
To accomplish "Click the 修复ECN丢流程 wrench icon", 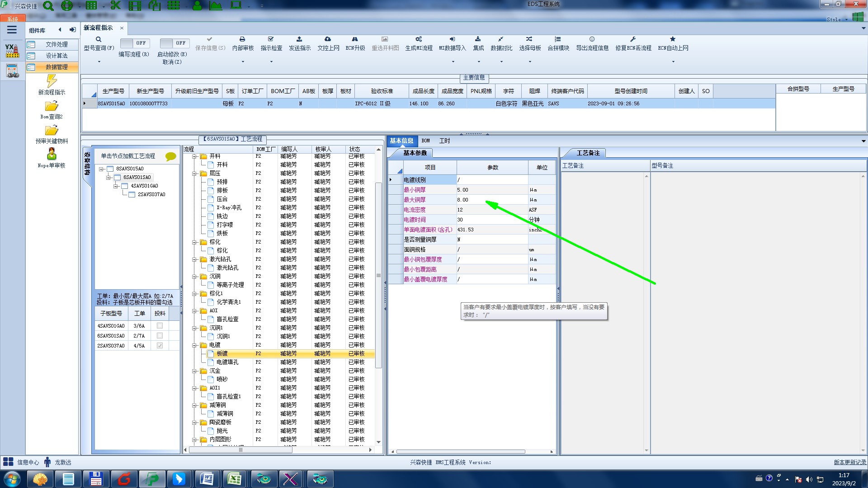I will point(633,40).
